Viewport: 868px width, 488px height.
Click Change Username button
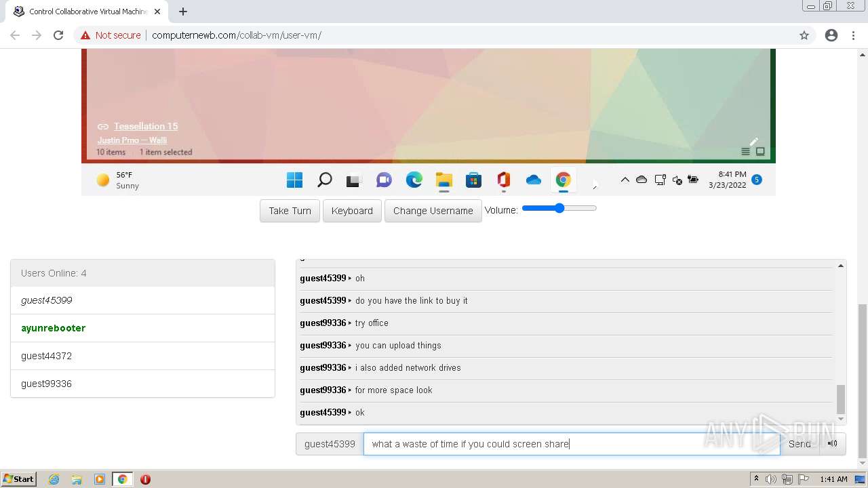433,211
